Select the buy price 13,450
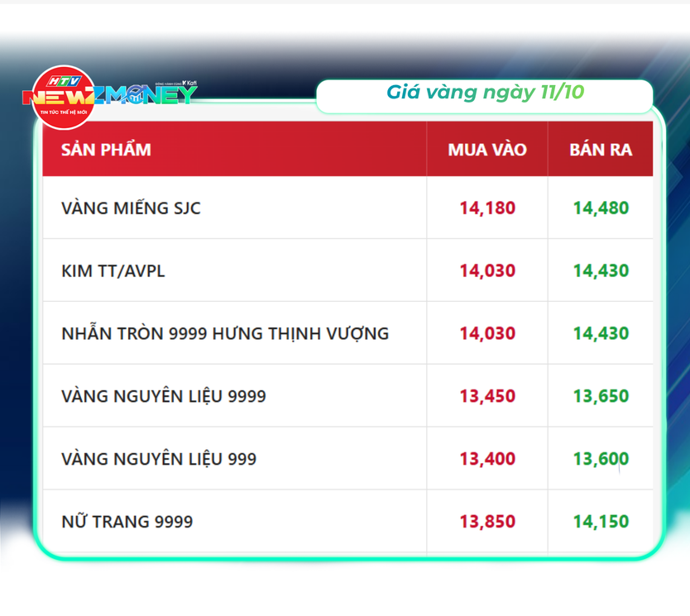 [x=487, y=396]
